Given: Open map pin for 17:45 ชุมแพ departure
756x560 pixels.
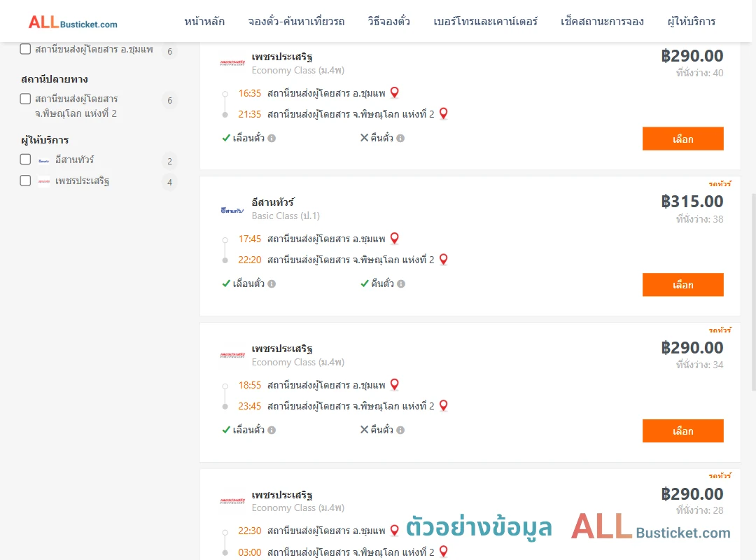Looking at the screenshot, I should (394, 238).
